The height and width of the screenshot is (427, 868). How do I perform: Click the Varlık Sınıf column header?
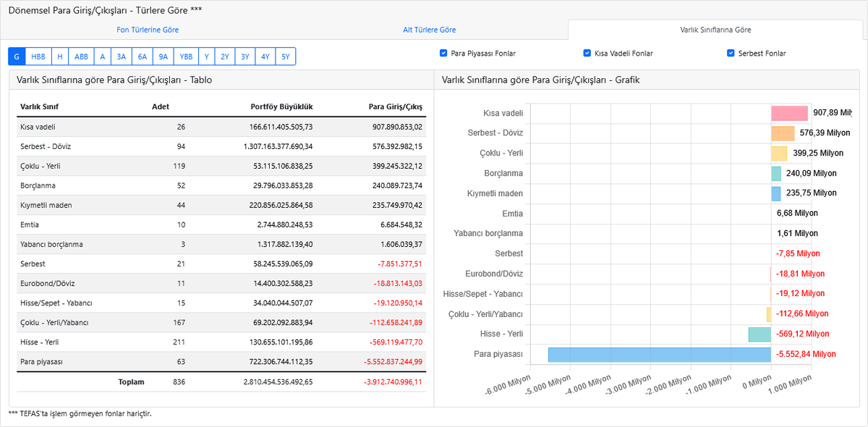pyautogui.click(x=39, y=107)
